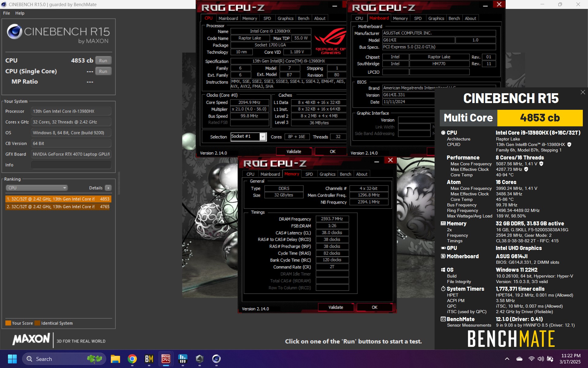Screen dimensions: 588x368
Task: Select CPU tab in Mainboard CPU-Z window
Action: [359, 18]
